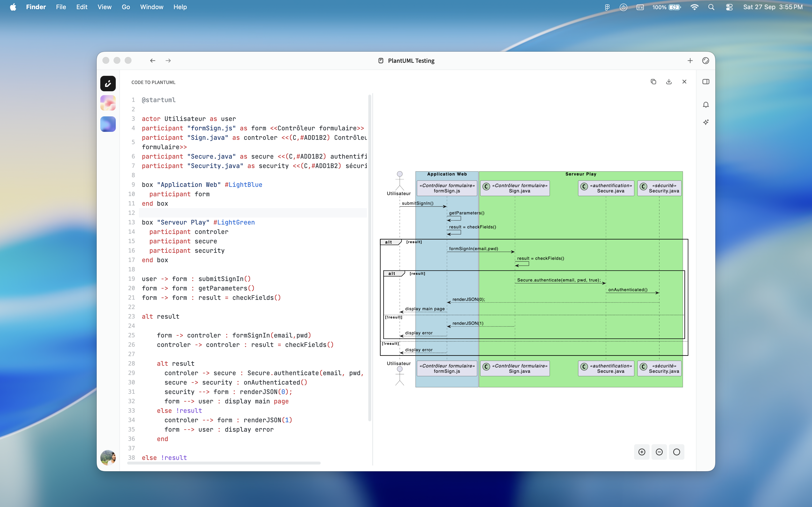Open the colorful app thumbnail in sidebar
The image size is (812, 507).
108,103
